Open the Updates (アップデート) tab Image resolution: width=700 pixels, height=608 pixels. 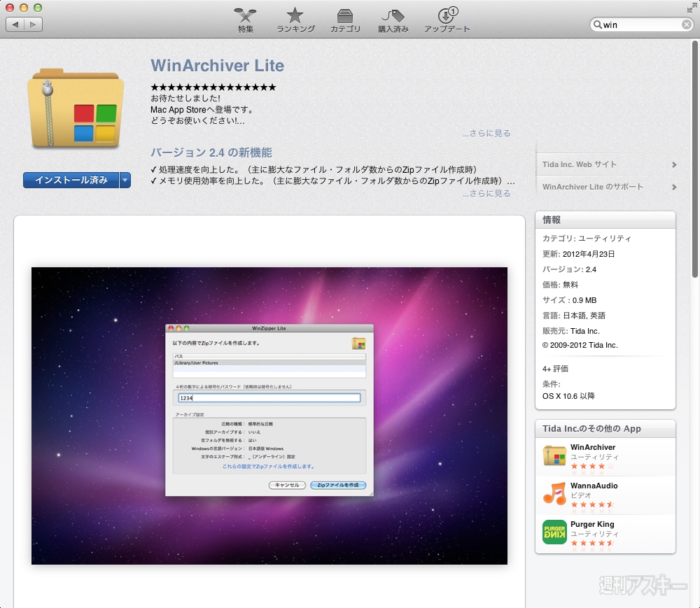coord(447,20)
